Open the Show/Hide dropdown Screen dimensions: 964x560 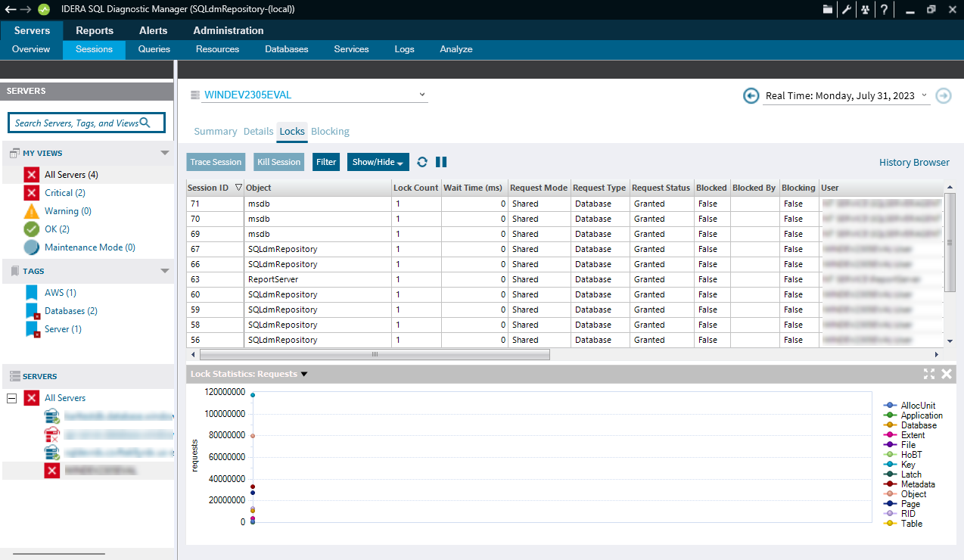(x=378, y=162)
